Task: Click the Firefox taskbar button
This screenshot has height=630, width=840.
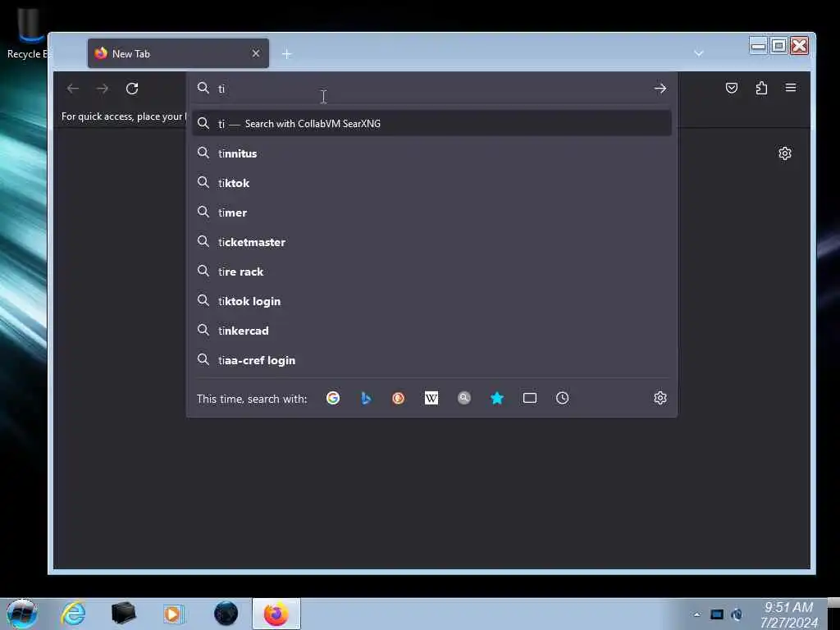Action: [x=276, y=614]
